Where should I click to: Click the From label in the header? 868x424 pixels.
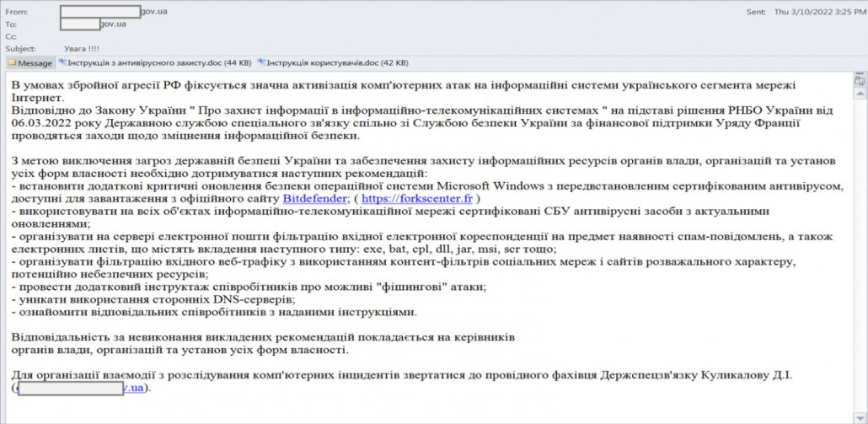(x=16, y=12)
